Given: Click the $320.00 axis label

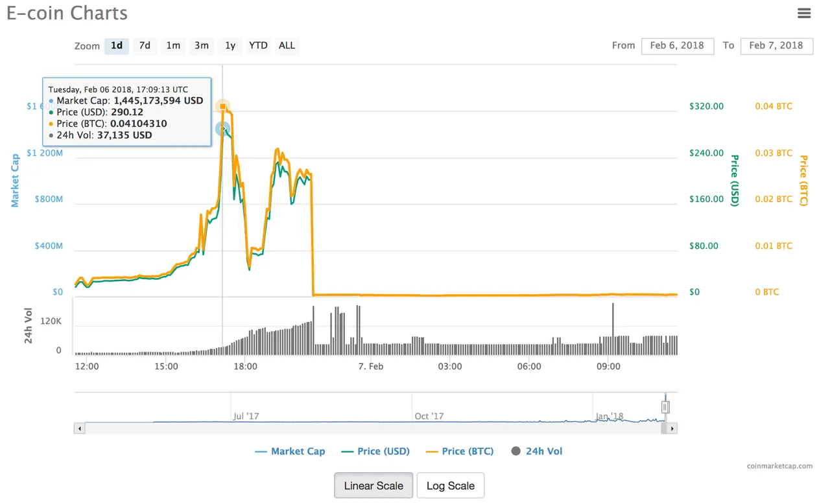Looking at the screenshot, I should click(706, 106).
